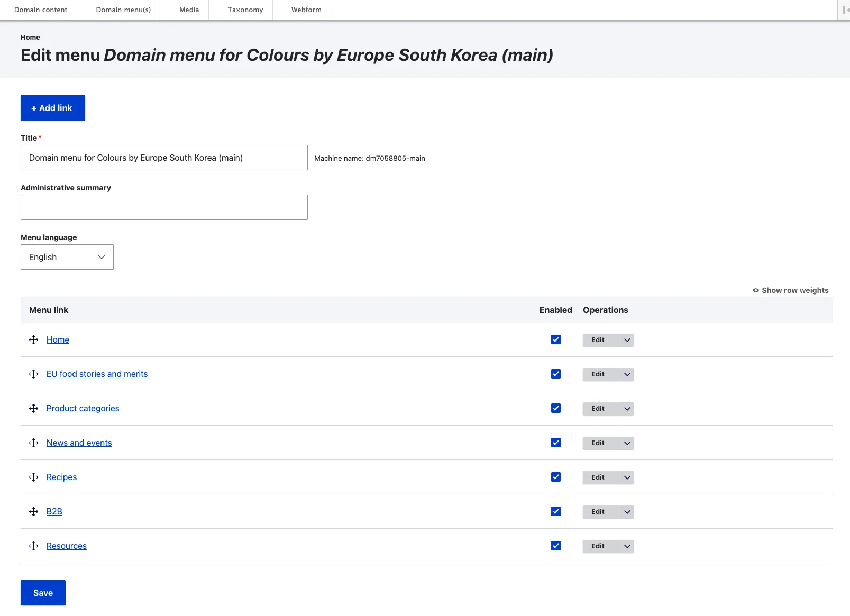Image resolution: width=850 pixels, height=616 pixels.
Task: Focus the Administrative summary text field
Action: (x=164, y=207)
